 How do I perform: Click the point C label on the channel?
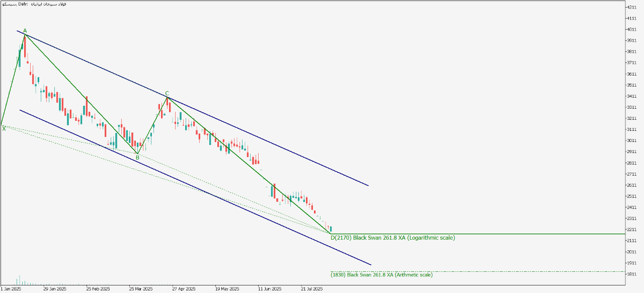167,94
